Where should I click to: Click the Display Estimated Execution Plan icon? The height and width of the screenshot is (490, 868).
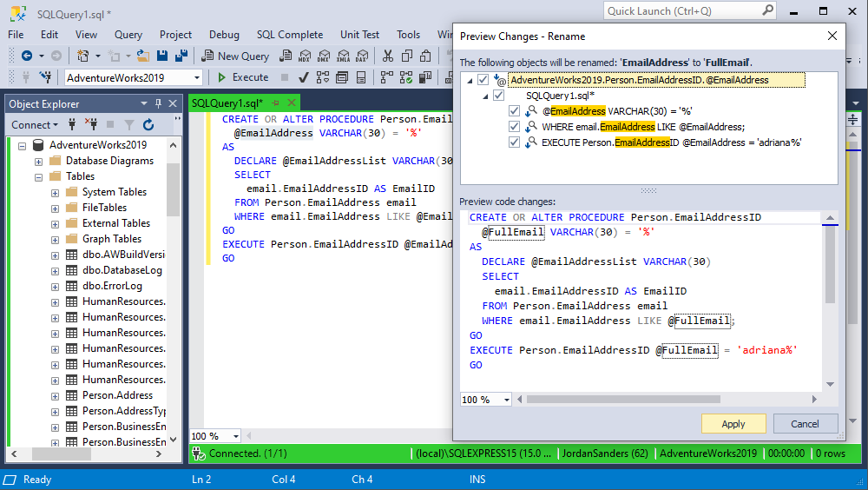323,77
